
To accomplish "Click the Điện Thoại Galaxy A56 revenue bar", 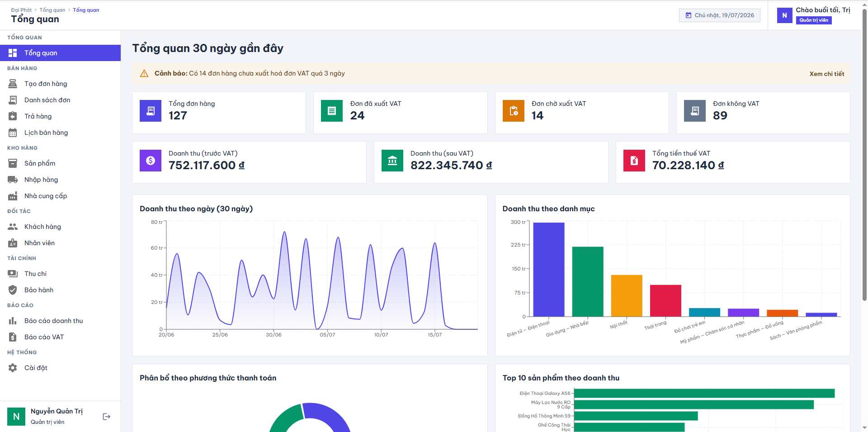I will pyautogui.click(x=704, y=393).
